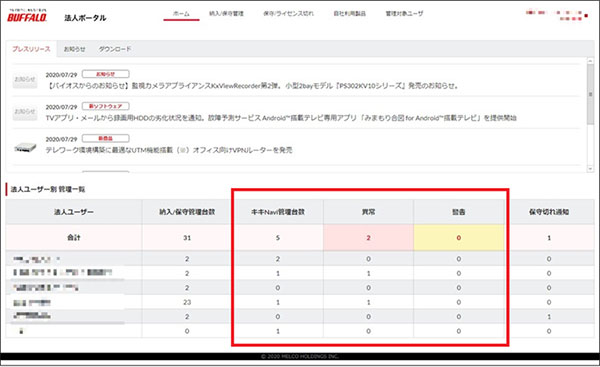
Task: Click the 法人ポータル title
Action: (x=85, y=18)
